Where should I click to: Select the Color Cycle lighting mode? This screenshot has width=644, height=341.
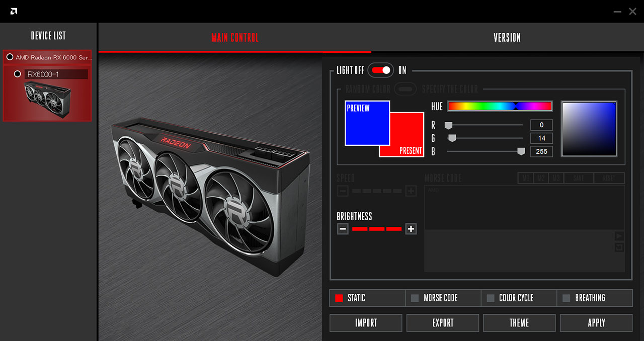tap(519, 298)
